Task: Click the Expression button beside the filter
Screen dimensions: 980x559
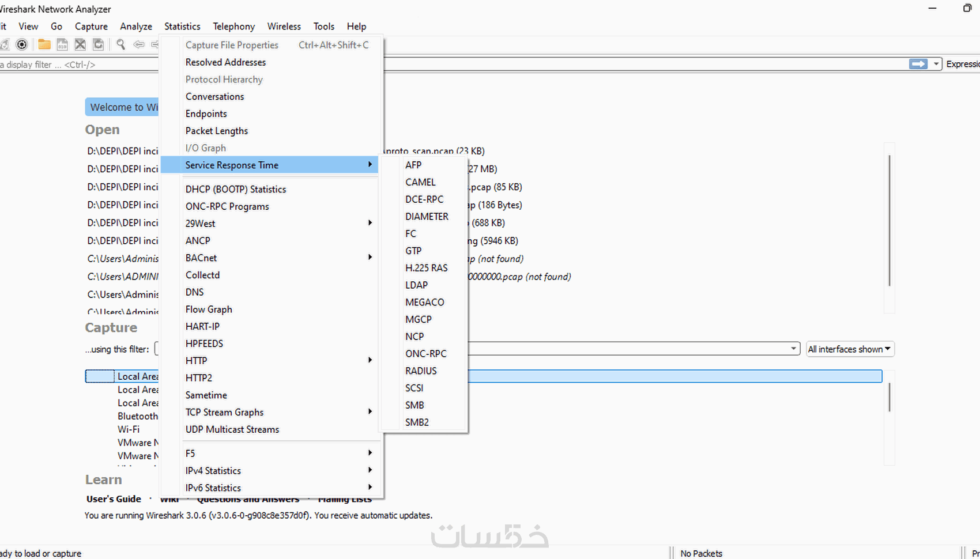Action: (963, 64)
